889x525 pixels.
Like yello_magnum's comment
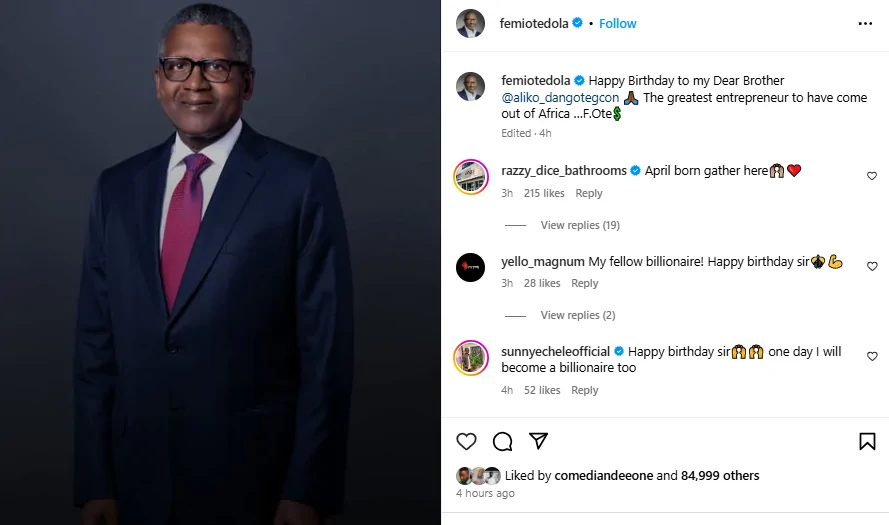click(x=872, y=267)
